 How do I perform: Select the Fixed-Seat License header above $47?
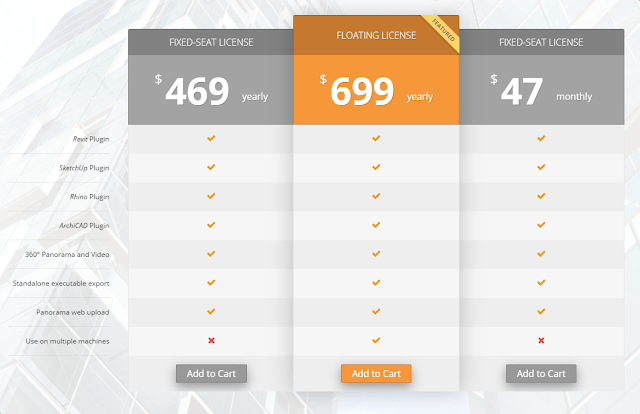click(x=541, y=42)
